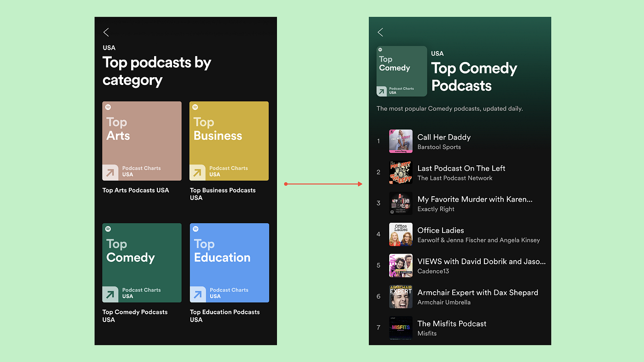Click the 'Exactly Right' publisher name

[x=436, y=209]
